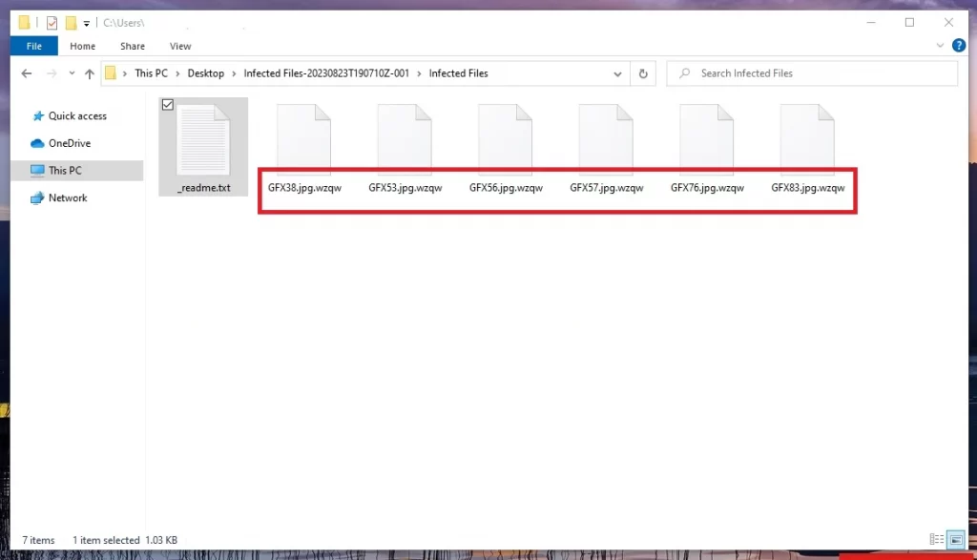Open Quick Access Toolbar customize dropdown
The image size is (977, 560).
point(87,24)
